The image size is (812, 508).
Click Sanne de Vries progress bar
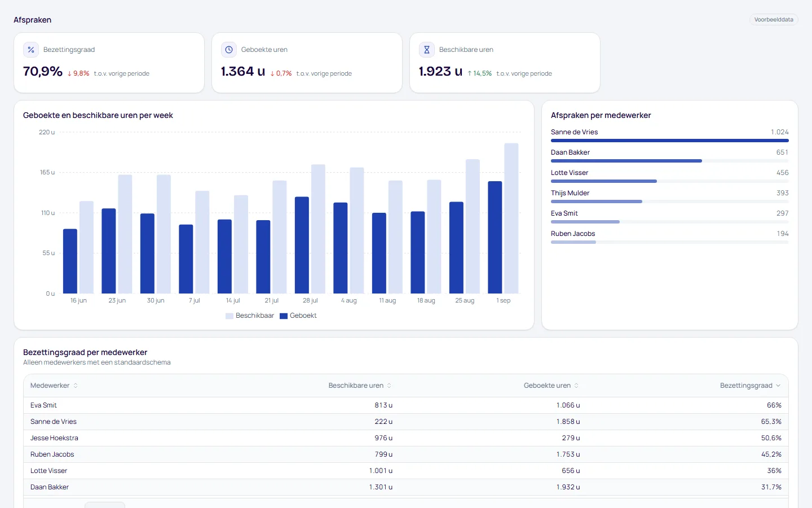670,141
